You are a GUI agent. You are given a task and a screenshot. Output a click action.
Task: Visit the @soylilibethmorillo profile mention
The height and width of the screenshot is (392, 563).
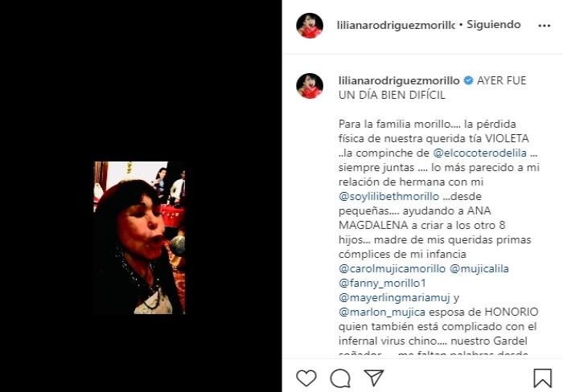(x=388, y=197)
